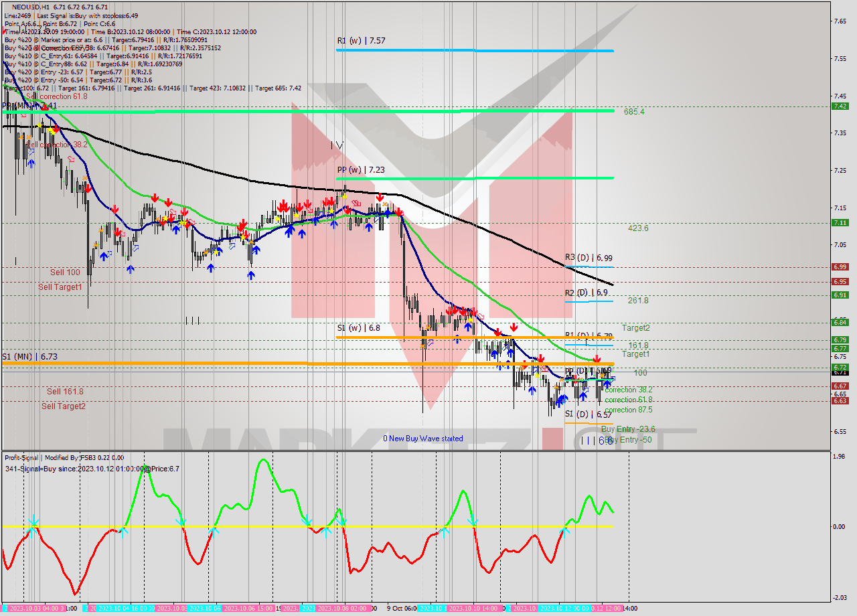
Task: Select the 'R3 (D) | 6.99' daily resistance label
Action: (588, 258)
